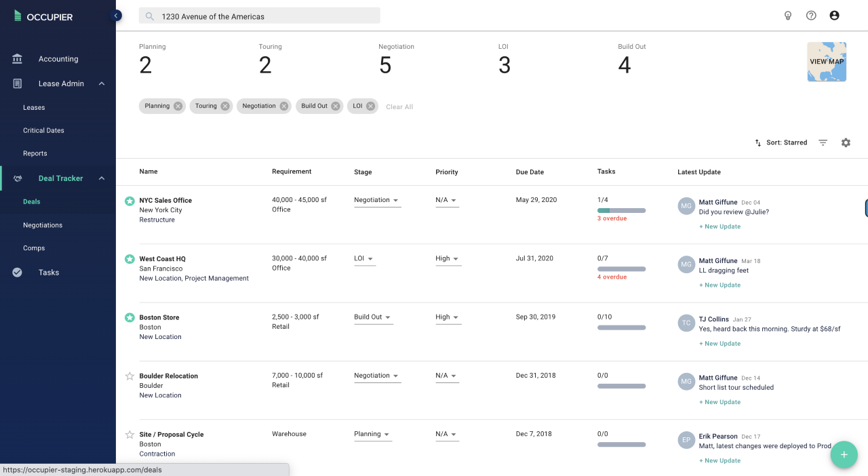Star the Boulder Relocation deal
Screen dimensions: 868x476
130,376
